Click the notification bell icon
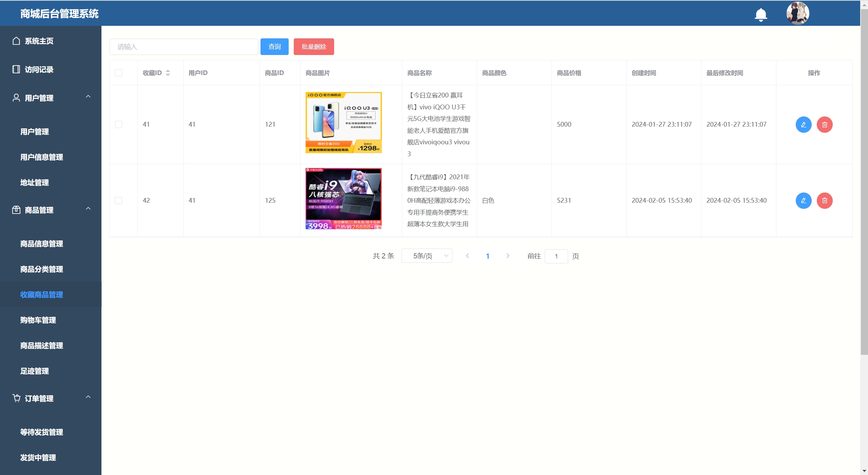This screenshot has width=868, height=475. point(761,14)
